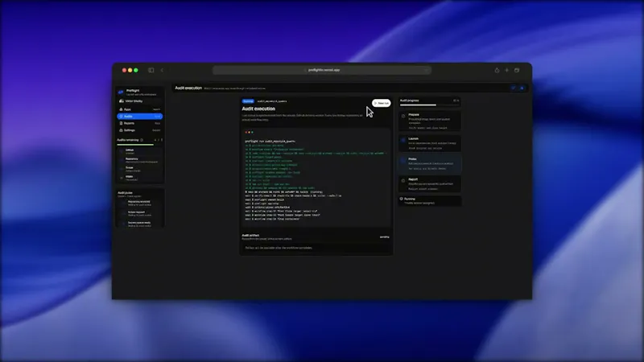
Task: Click the blue check icon in header
Action: (513, 88)
